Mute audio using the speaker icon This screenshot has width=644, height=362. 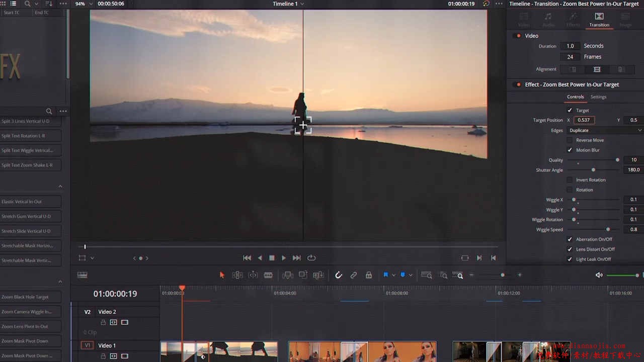tap(599, 275)
